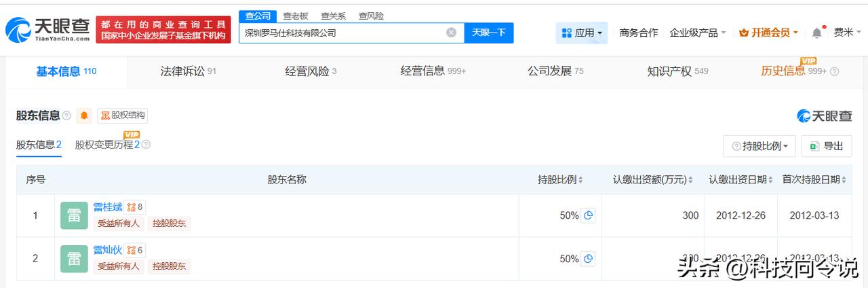Image resolution: width=868 pixels, height=288 pixels.
Task: Select the 查公司 search mode tab
Action: coord(258,16)
